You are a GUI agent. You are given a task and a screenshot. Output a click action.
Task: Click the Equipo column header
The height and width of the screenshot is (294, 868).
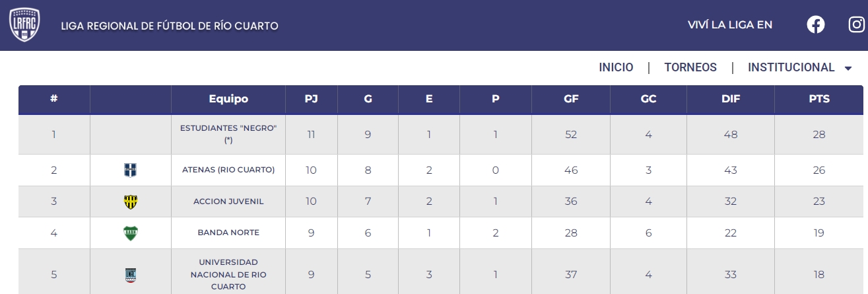[228, 99]
